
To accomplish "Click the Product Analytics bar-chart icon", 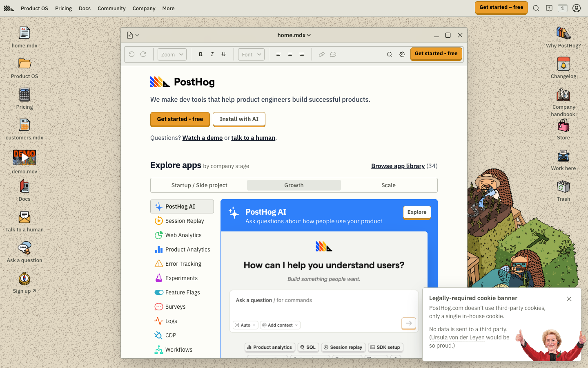I will [159, 249].
